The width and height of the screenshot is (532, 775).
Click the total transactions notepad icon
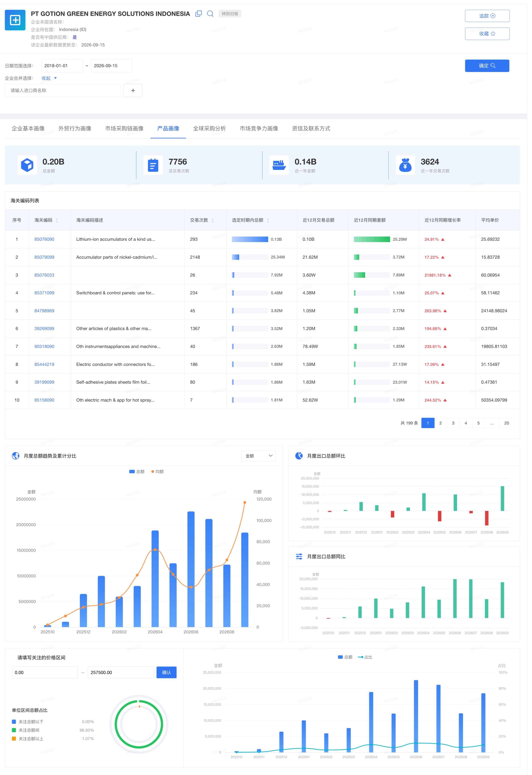[x=153, y=165]
